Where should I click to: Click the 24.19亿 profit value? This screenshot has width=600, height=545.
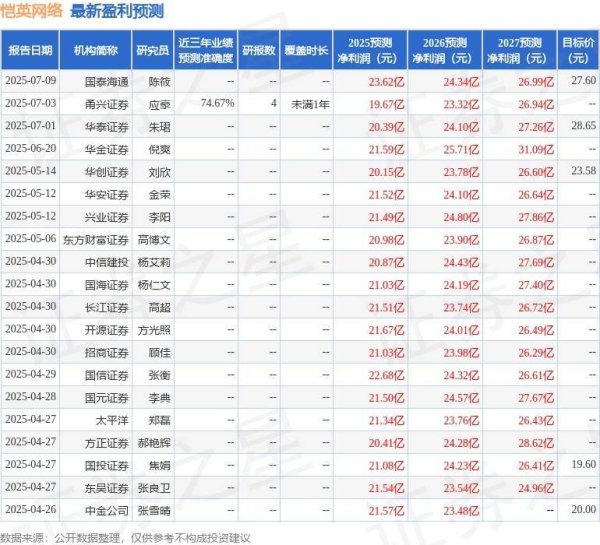click(x=461, y=285)
